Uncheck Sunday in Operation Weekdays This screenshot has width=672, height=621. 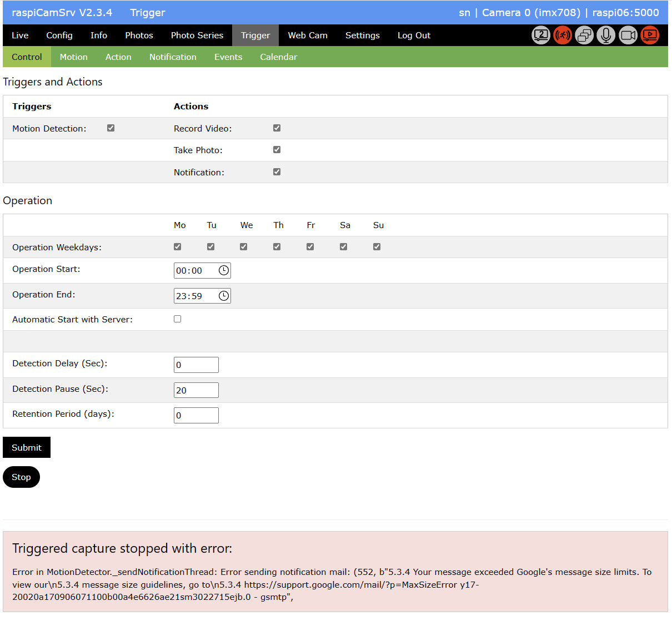click(377, 247)
